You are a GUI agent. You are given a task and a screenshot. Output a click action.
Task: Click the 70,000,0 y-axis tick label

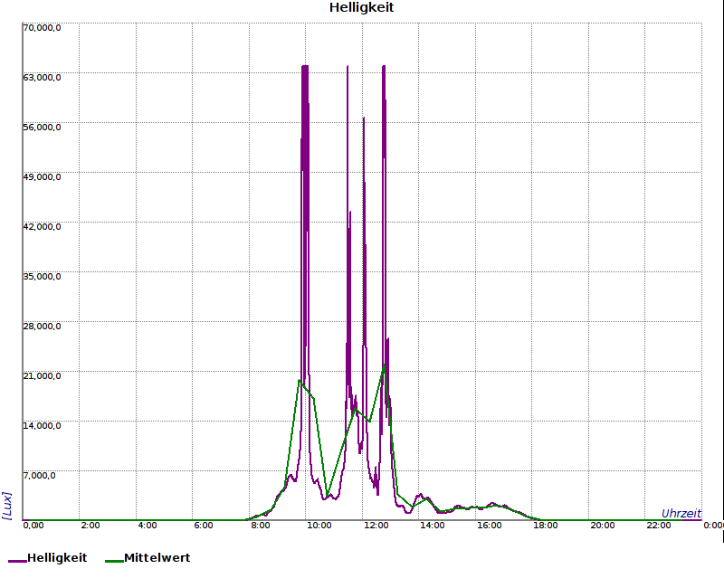(42, 27)
